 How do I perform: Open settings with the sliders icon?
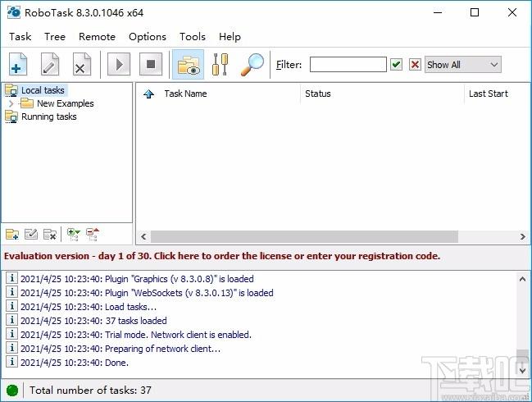point(220,64)
